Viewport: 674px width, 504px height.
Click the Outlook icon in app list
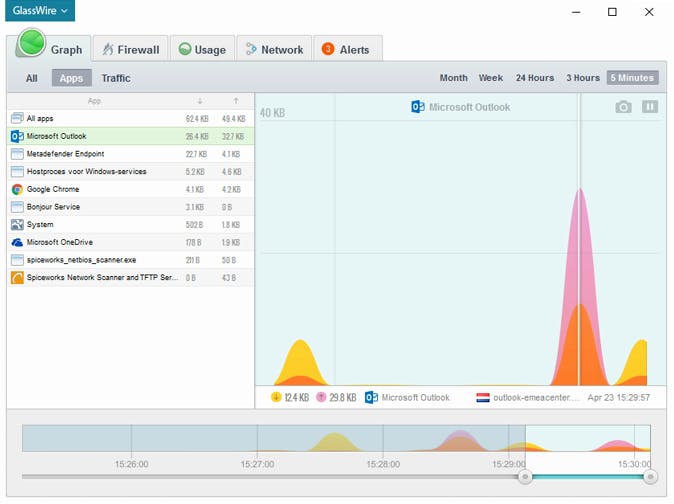point(17,136)
